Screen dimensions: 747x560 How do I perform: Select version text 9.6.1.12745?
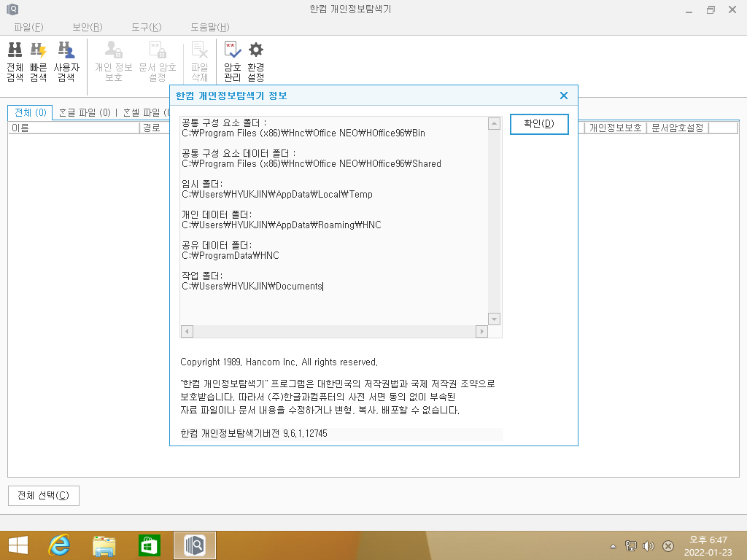(305, 433)
